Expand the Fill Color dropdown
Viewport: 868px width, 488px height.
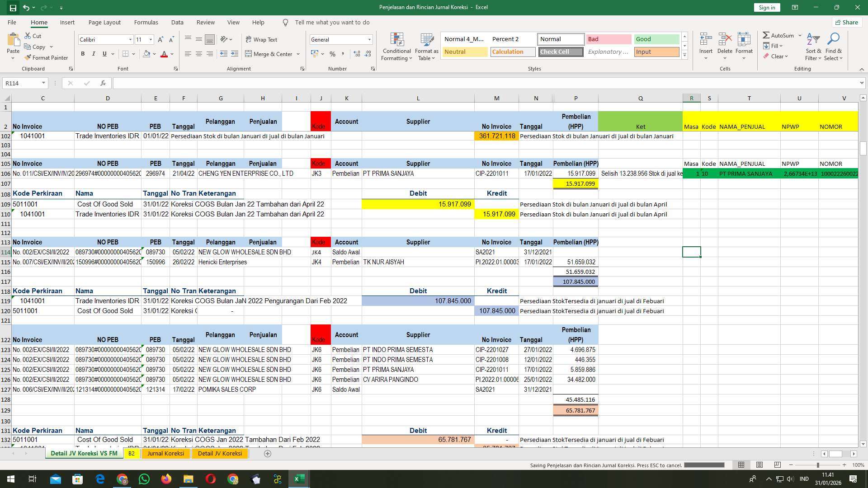click(154, 54)
